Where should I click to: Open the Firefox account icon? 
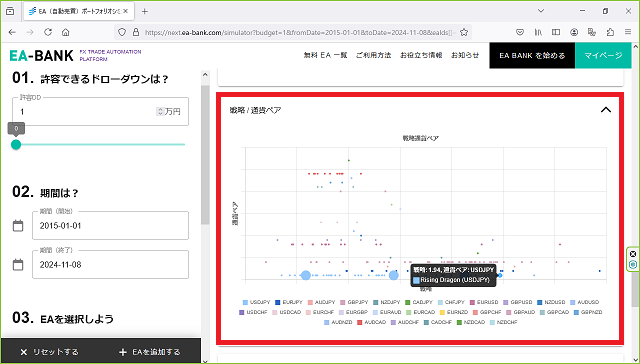[x=574, y=32]
